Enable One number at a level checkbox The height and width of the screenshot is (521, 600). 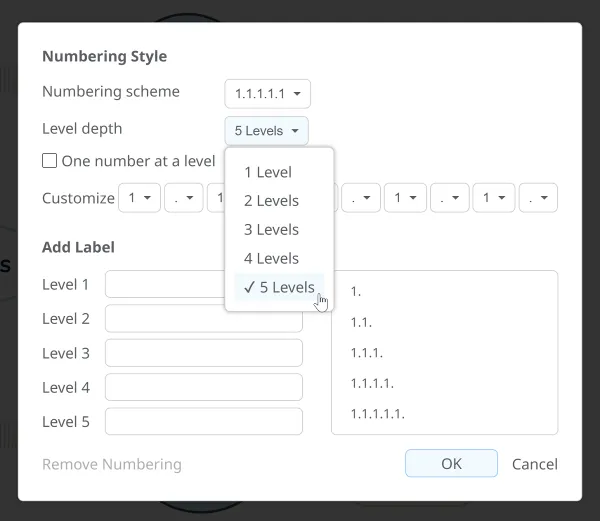tap(50, 161)
